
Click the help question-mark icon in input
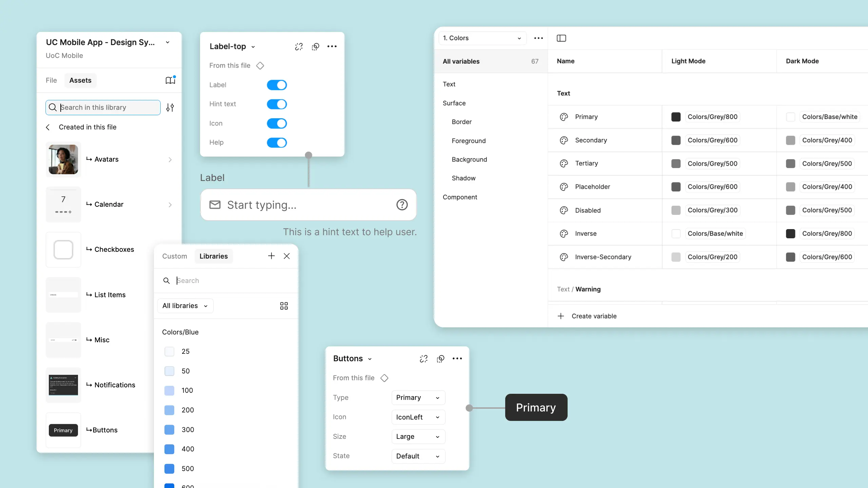coord(402,205)
